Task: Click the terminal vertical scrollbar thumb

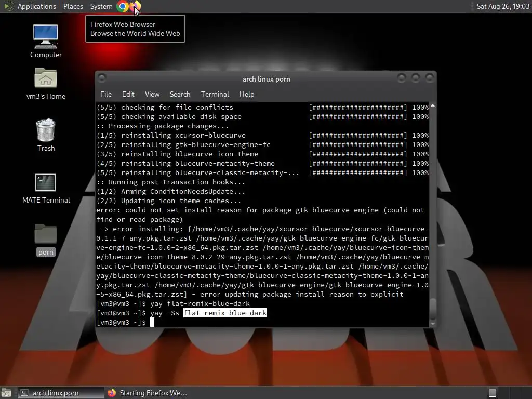Action: click(433, 308)
